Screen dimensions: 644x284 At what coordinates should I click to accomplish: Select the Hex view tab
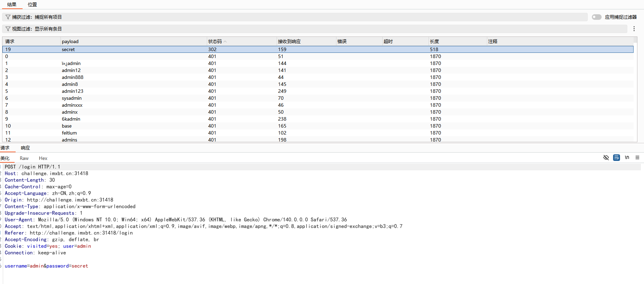[43, 158]
